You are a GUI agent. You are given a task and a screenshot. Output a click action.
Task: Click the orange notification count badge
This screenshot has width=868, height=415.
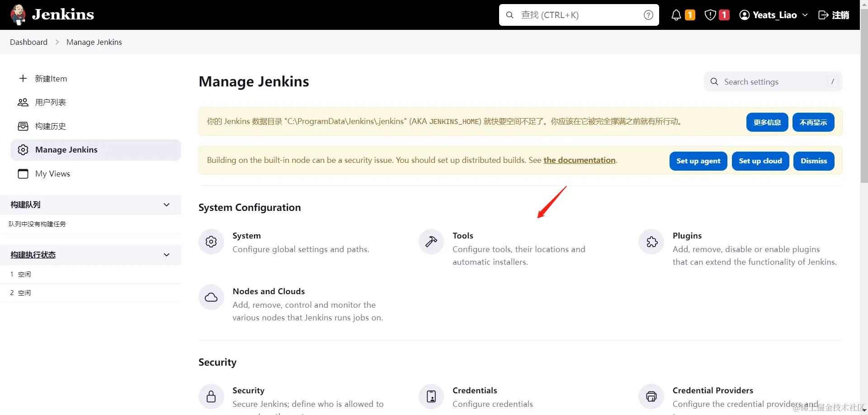[x=690, y=15]
